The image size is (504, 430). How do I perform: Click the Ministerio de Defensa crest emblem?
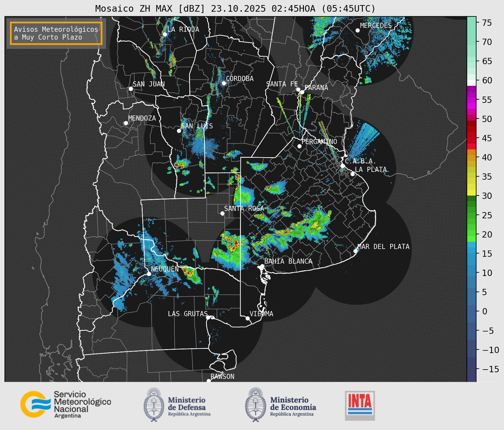point(154,405)
